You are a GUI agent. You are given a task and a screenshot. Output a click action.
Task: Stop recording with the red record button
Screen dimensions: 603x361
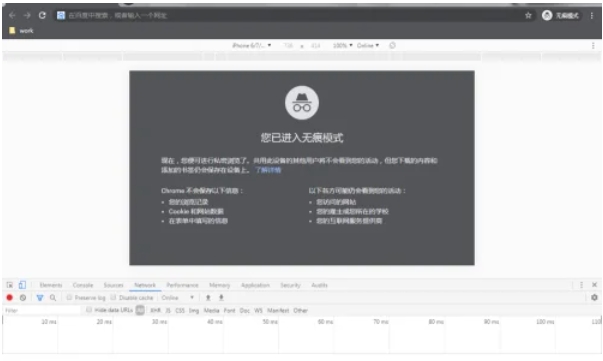(x=10, y=298)
